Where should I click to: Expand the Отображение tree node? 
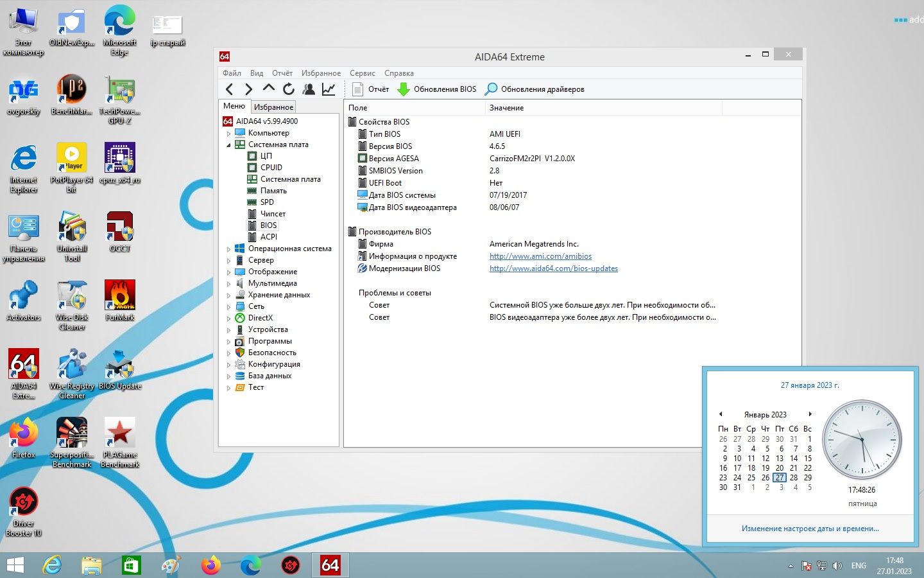(228, 272)
